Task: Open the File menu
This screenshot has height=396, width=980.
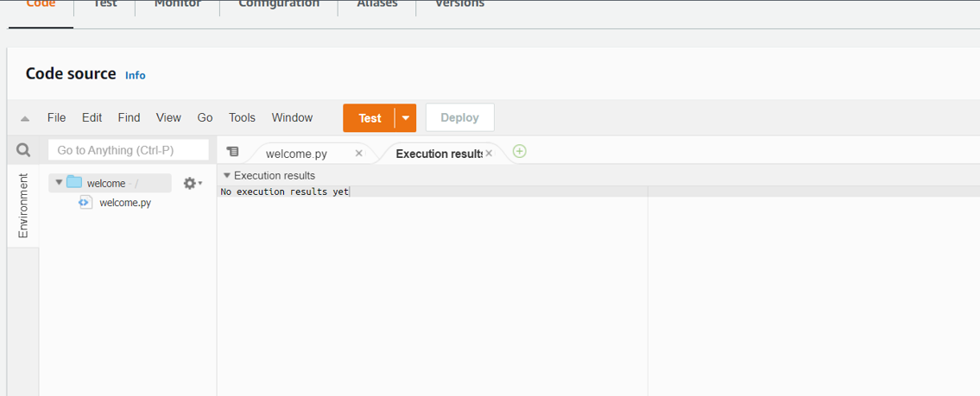Action: (56, 117)
